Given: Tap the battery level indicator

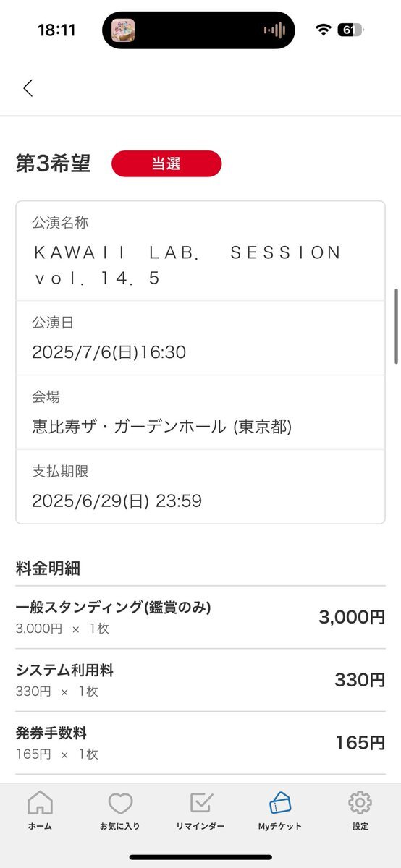Looking at the screenshot, I should coord(351,30).
